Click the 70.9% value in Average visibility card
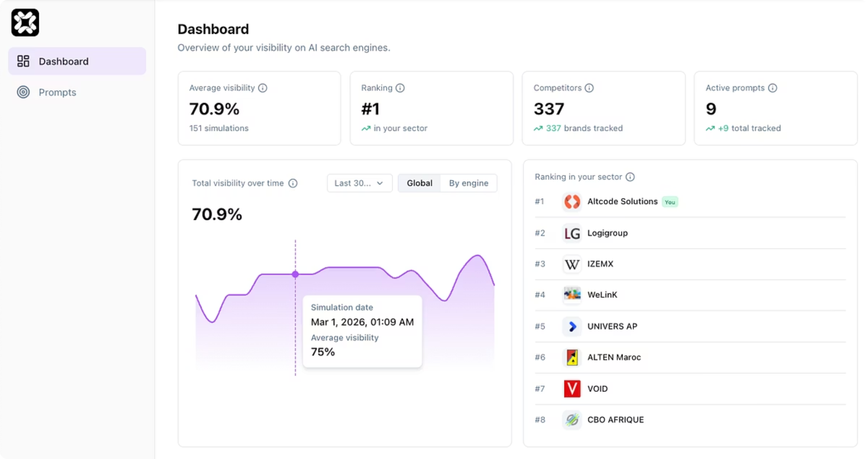This screenshot has height=459, width=868. pyautogui.click(x=214, y=109)
